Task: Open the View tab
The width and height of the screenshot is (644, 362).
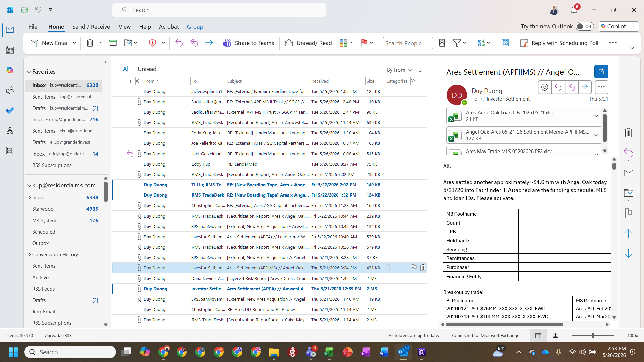Action: (124, 26)
